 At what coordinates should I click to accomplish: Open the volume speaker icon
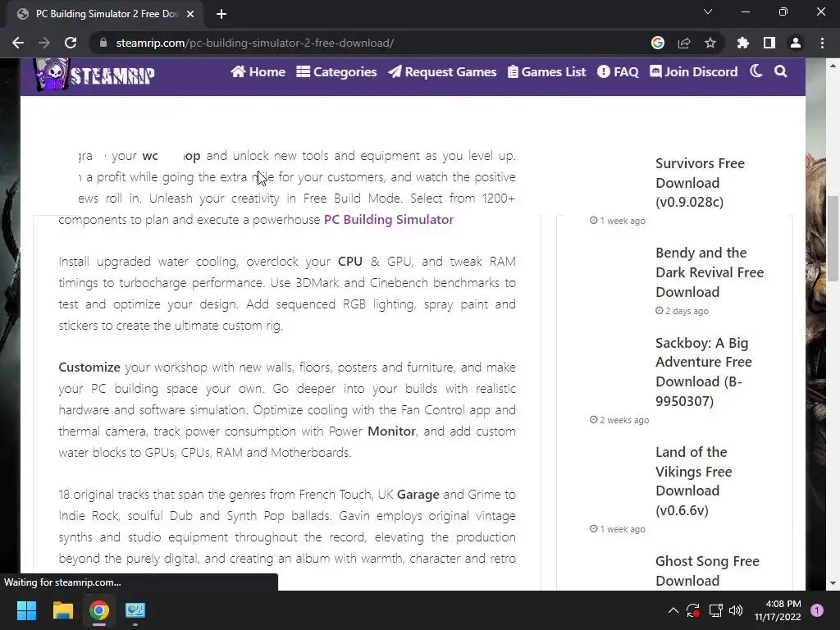coord(736,610)
